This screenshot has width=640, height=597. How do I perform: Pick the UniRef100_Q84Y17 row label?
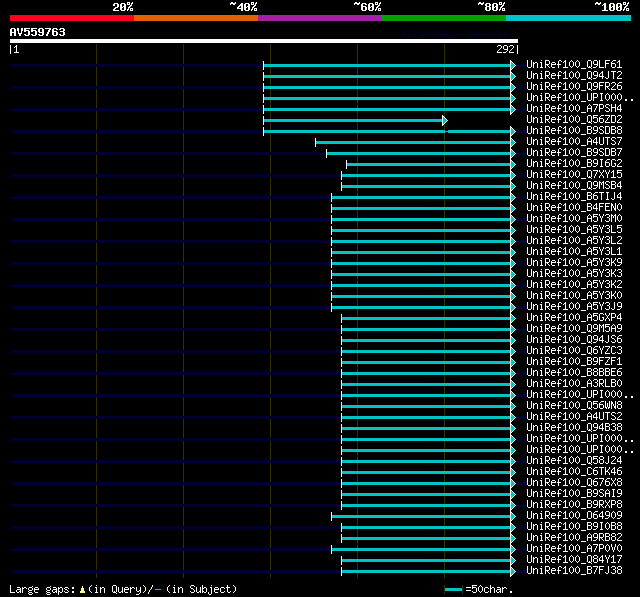(574, 560)
